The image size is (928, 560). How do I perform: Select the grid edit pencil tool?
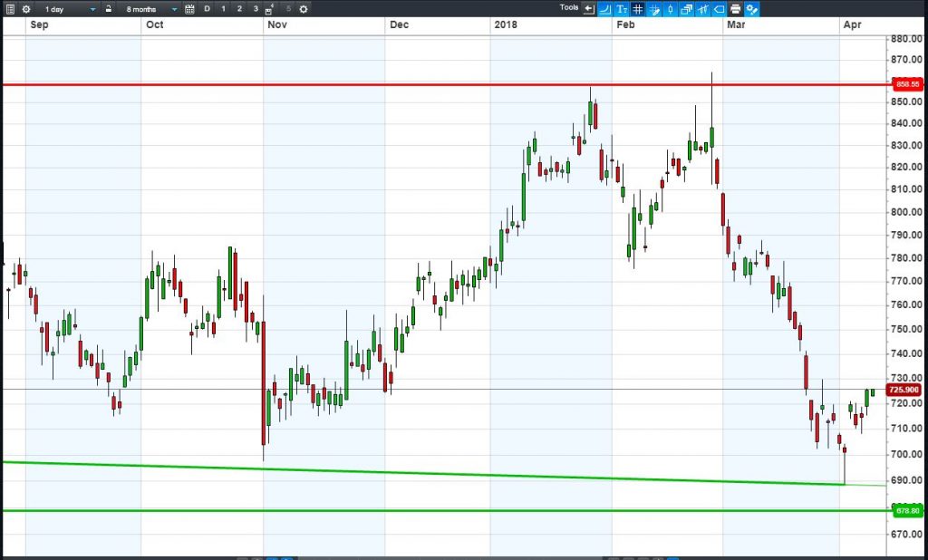point(654,9)
